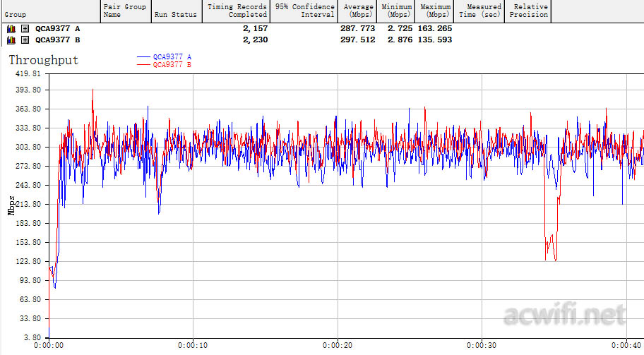Select the Group column header
The image size is (644, 355).
[50, 11]
